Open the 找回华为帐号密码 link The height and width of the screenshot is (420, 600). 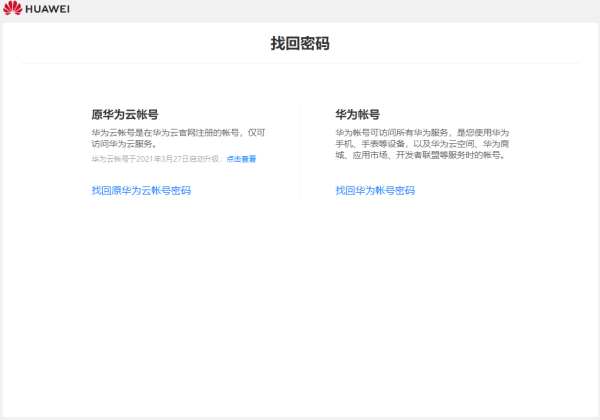(x=375, y=190)
